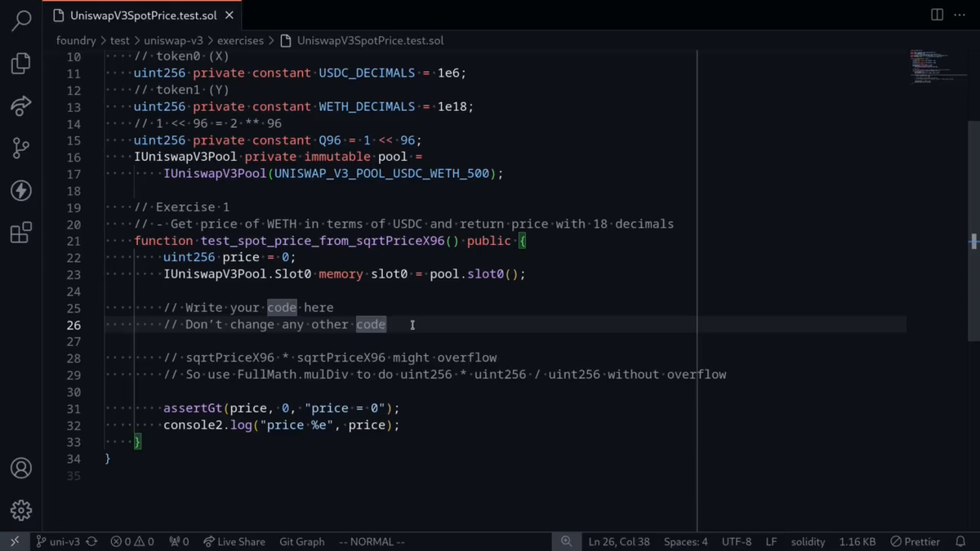Click the zoom magnifier status icon
The width and height of the screenshot is (980, 551).
click(x=566, y=541)
